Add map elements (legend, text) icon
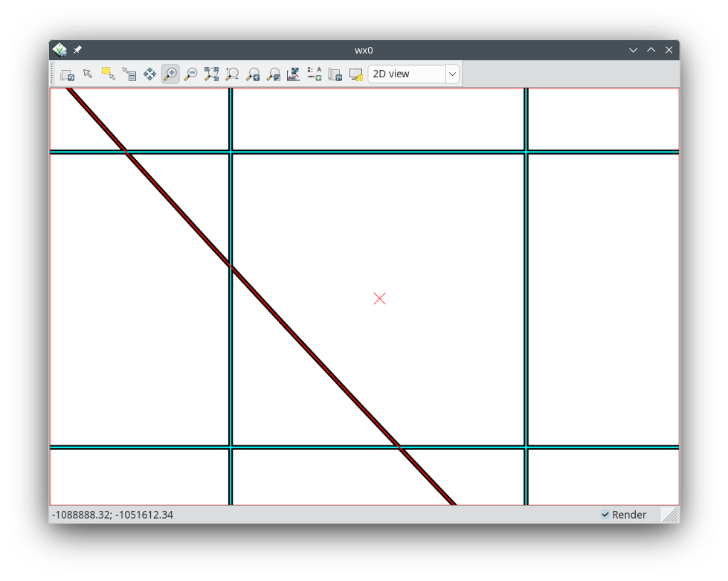 [x=315, y=74]
